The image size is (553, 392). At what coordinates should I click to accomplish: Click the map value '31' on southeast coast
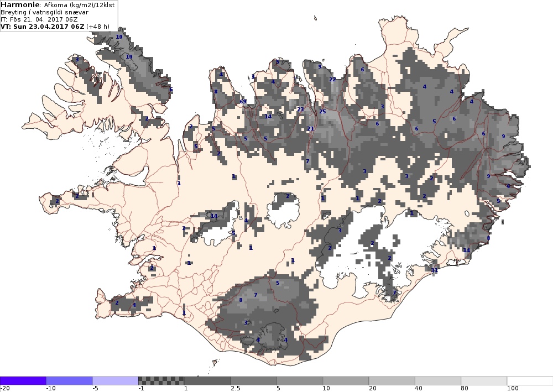(x=435, y=270)
